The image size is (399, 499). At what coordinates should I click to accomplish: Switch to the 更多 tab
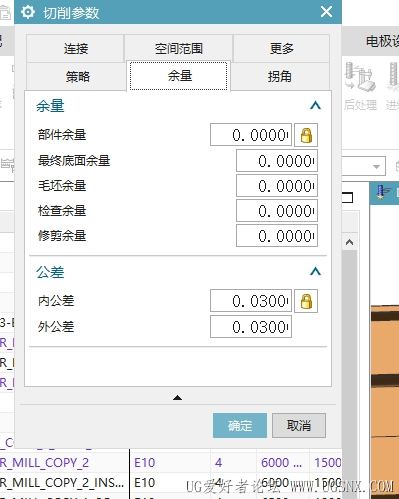282,48
